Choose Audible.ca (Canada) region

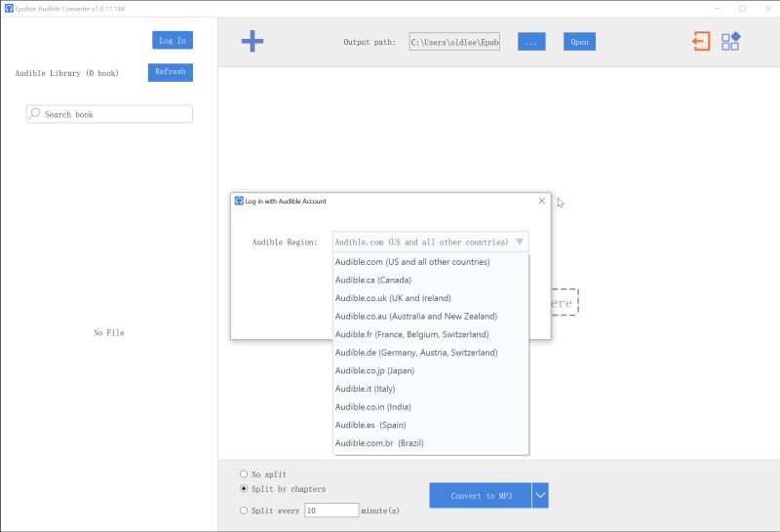[x=431, y=280]
